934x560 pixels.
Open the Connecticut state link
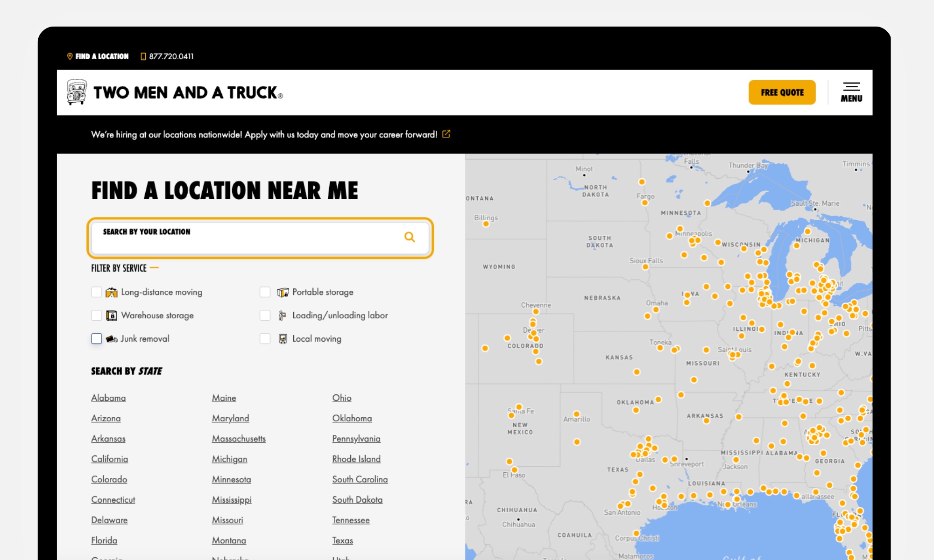point(113,500)
